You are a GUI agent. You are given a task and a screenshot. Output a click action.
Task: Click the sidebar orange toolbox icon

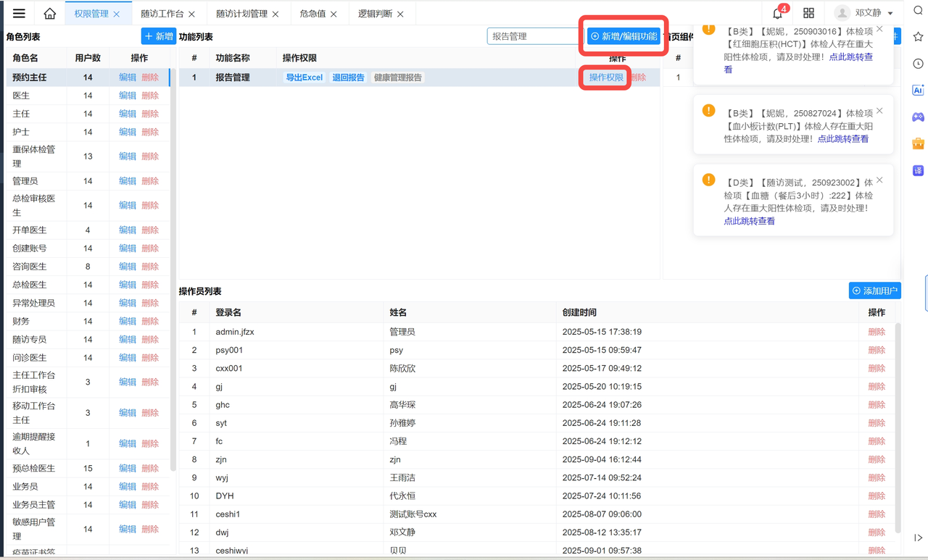point(918,143)
